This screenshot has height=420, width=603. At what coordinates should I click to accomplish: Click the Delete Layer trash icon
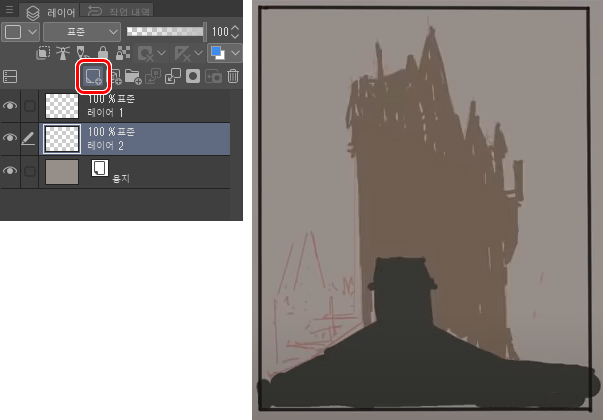coord(233,76)
